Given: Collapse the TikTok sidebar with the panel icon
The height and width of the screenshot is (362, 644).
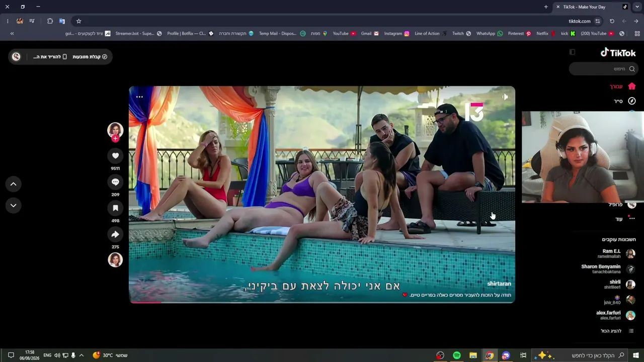Looking at the screenshot, I should (x=572, y=52).
